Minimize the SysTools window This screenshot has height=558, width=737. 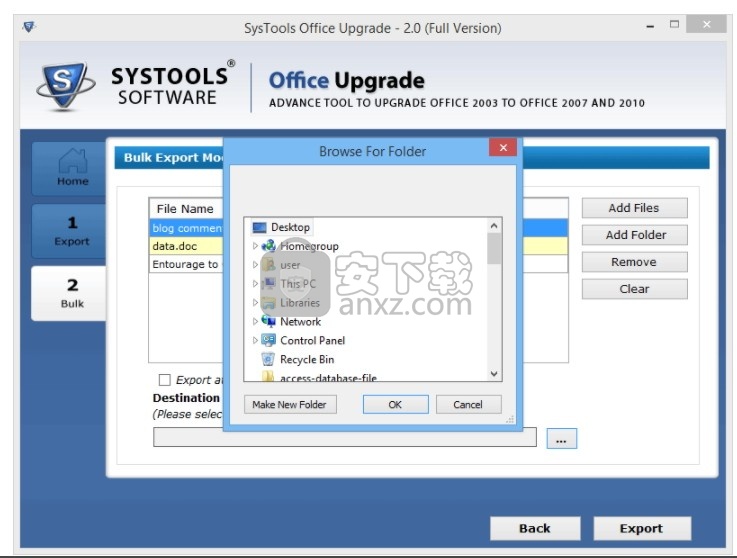click(650, 26)
